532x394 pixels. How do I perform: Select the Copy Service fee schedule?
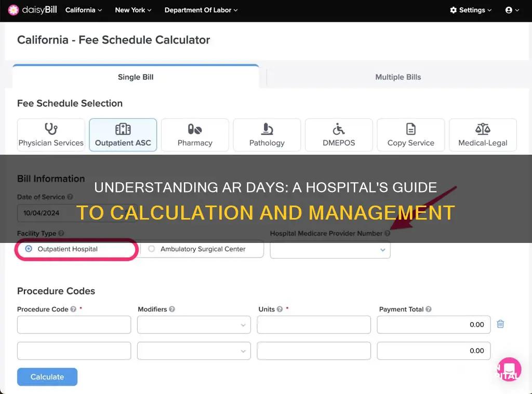pos(410,135)
